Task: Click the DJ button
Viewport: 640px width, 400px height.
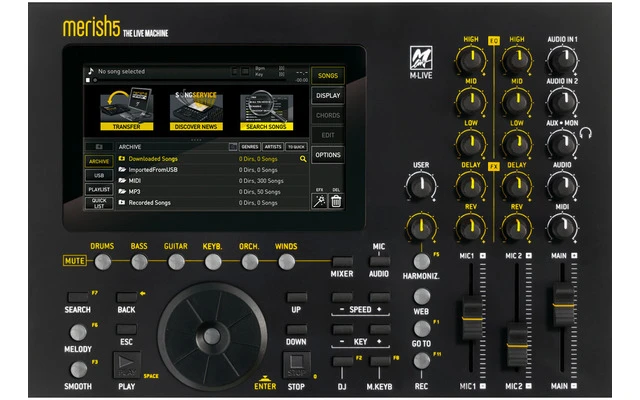Action: tap(342, 361)
